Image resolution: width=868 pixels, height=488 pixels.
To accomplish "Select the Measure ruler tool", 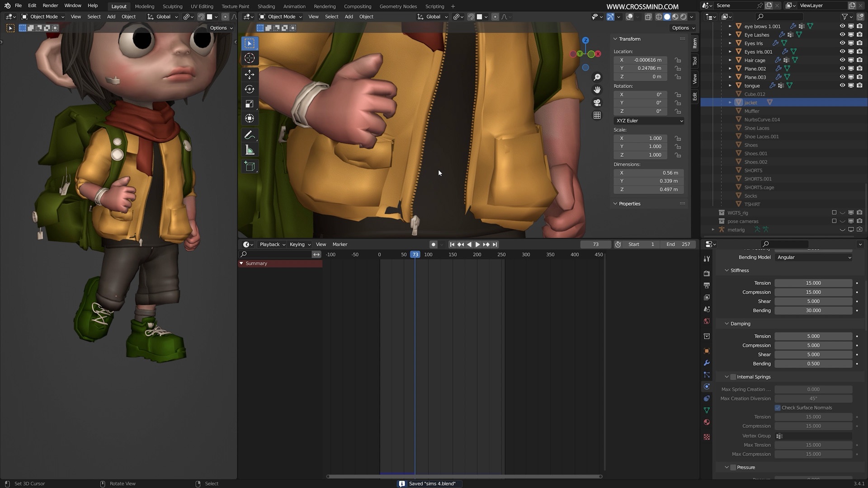I will coord(250,150).
